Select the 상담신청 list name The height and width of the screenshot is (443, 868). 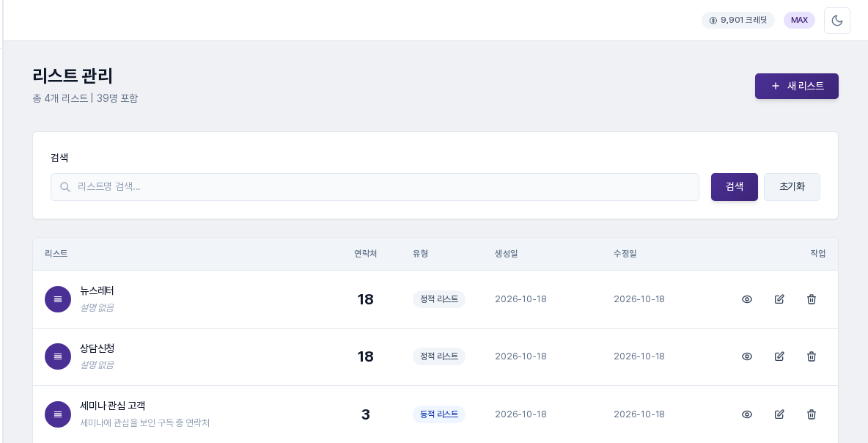pyautogui.click(x=98, y=348)
